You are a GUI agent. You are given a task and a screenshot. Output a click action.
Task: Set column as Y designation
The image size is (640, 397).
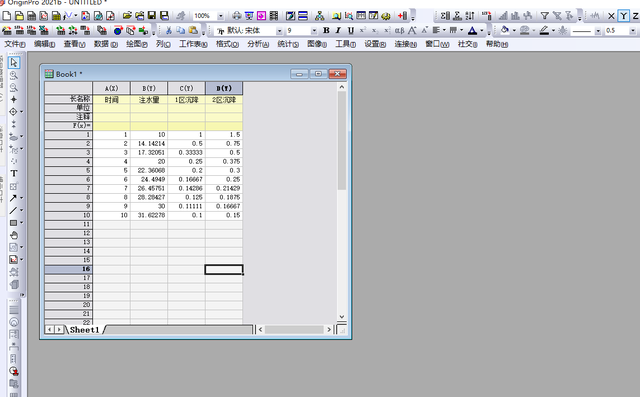[x=623, y=16]
